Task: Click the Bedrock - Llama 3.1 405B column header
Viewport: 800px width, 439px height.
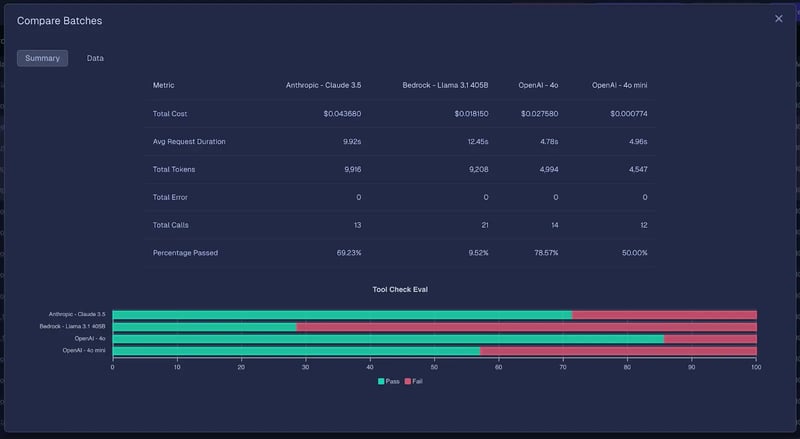Action: pyautogui.click(x=445, y=85)
